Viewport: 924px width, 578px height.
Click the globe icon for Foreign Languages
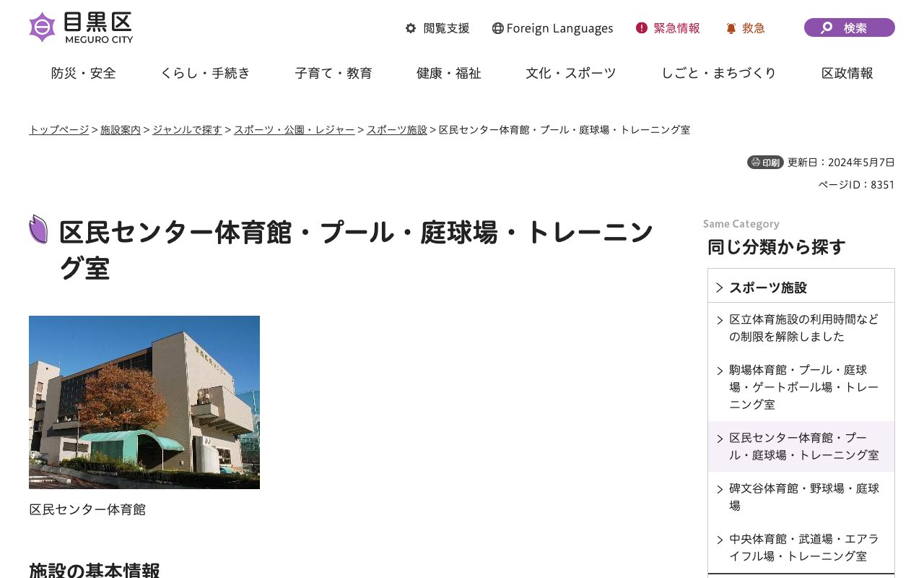point(497,28)
